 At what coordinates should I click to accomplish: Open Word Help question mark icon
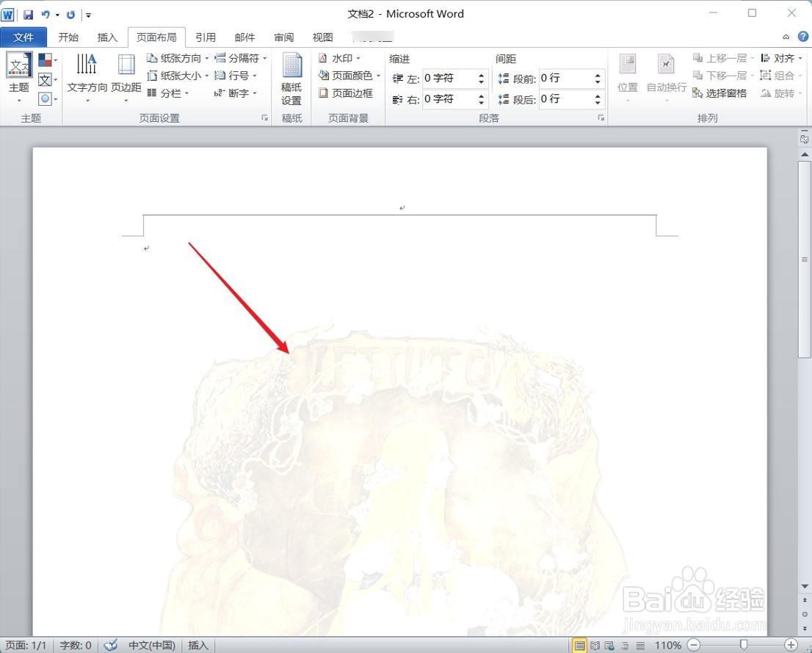coord(802,37)
